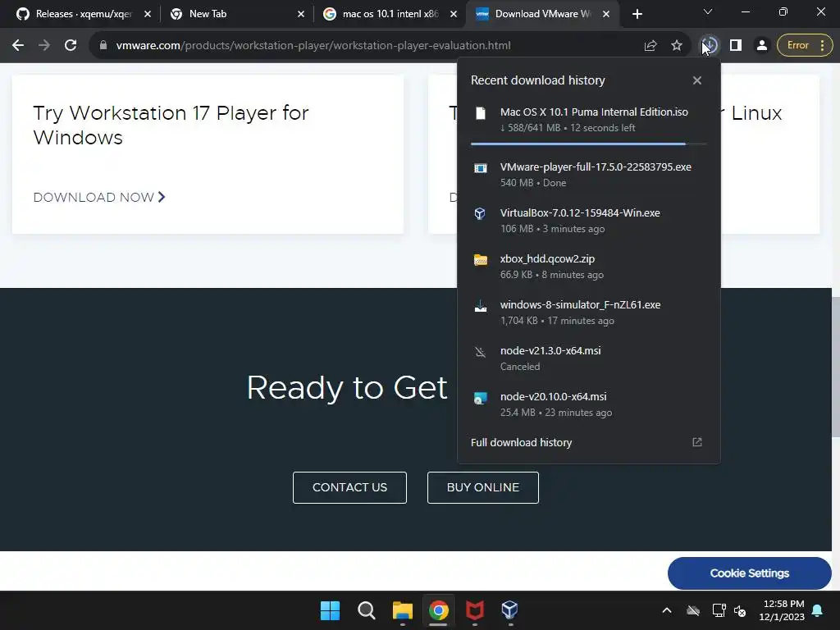The image size is (840, 630).
Task: Open the notifications bell
Action: coord(818,610)
